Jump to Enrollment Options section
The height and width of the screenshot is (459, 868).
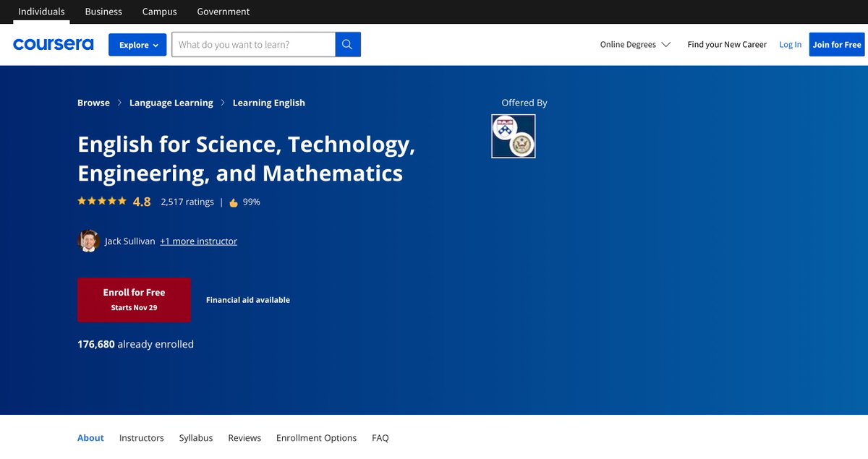click(x=316, y=438)
